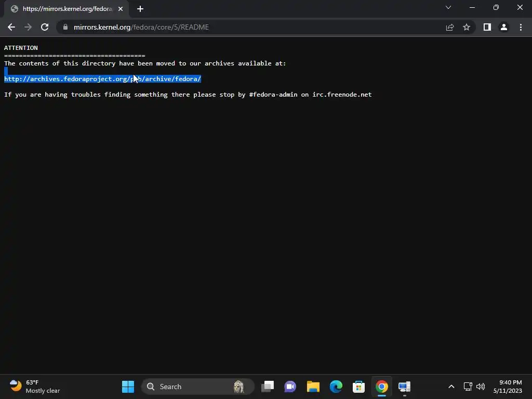Image resolution: width=532 pixels, height=399 pixels.
Task: Open Microsoft Store from the taskbar
Action: (x=358, y=387)
